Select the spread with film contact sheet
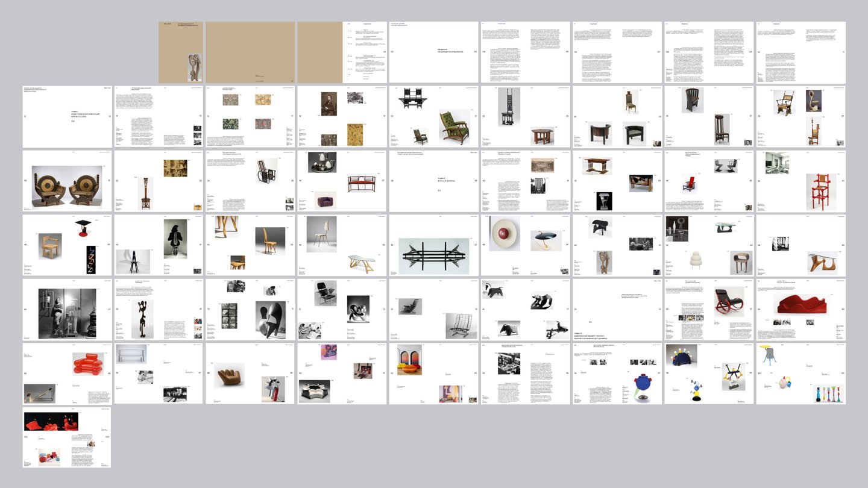Screen dimensions: 868x488 [x=250, y=309]
